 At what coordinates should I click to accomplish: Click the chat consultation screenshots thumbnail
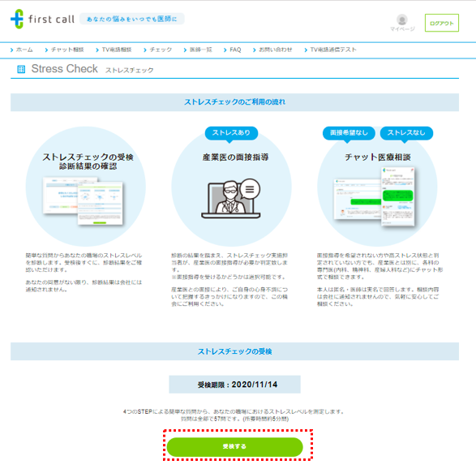[x=375, y=197]
